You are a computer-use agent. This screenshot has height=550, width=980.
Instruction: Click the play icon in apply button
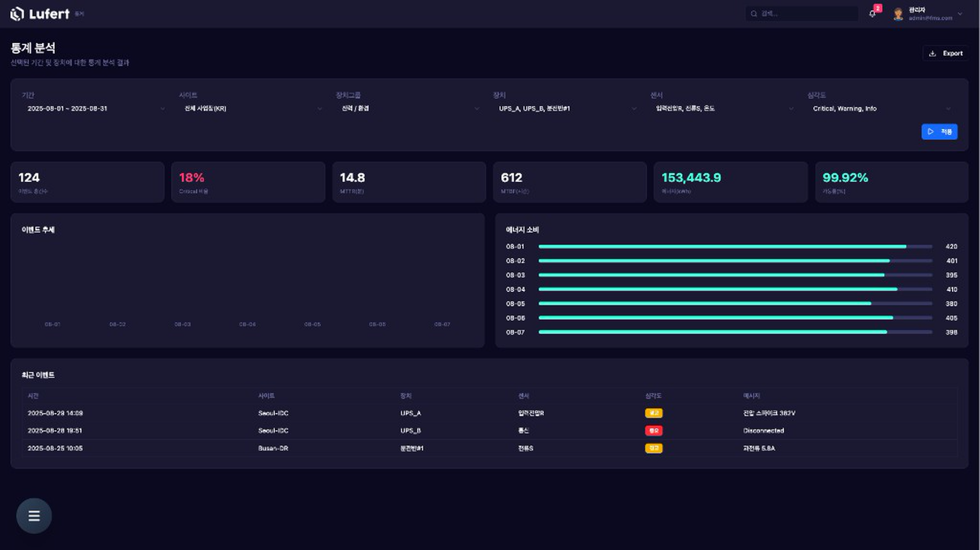point(931,132)
